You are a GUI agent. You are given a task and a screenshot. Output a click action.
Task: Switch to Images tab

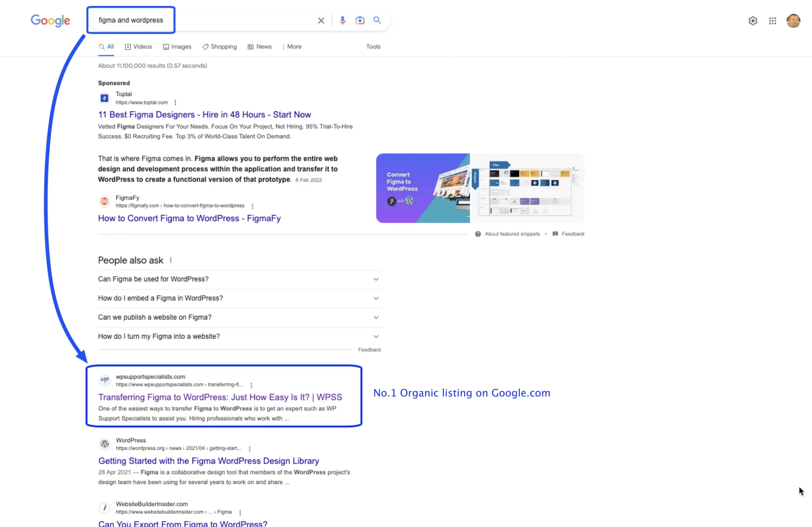(x=177, y=47)
